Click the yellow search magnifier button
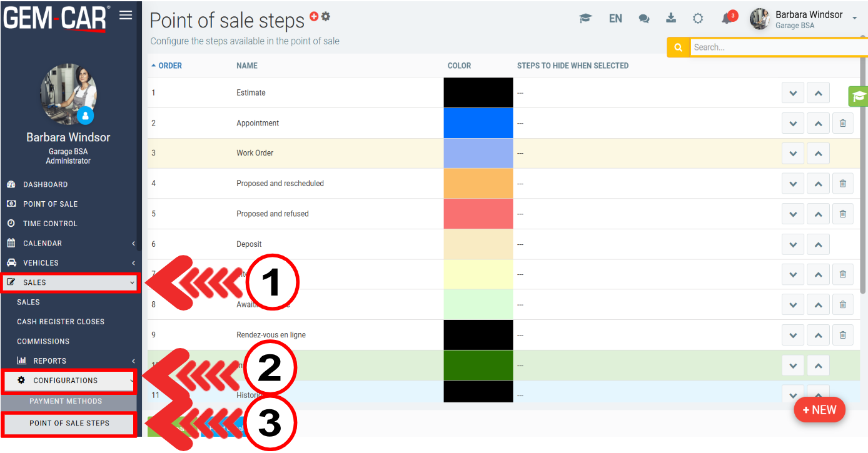 point(679,47)
